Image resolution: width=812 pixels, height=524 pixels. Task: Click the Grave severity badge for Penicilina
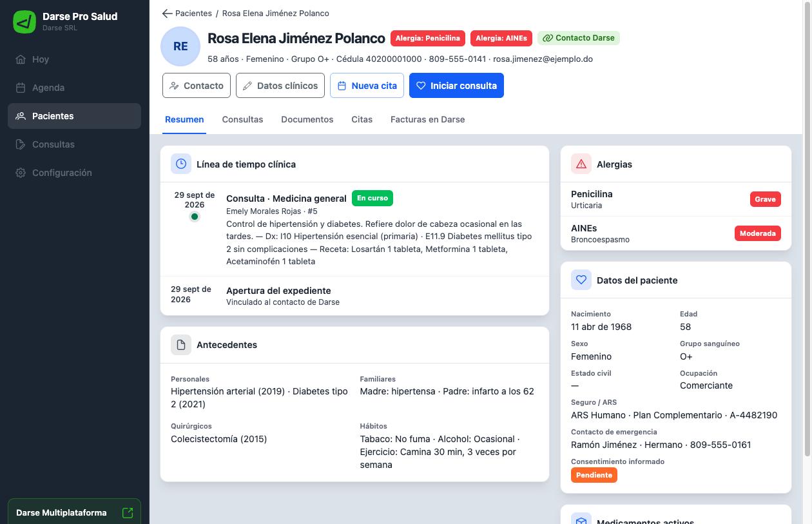[765, 199]
